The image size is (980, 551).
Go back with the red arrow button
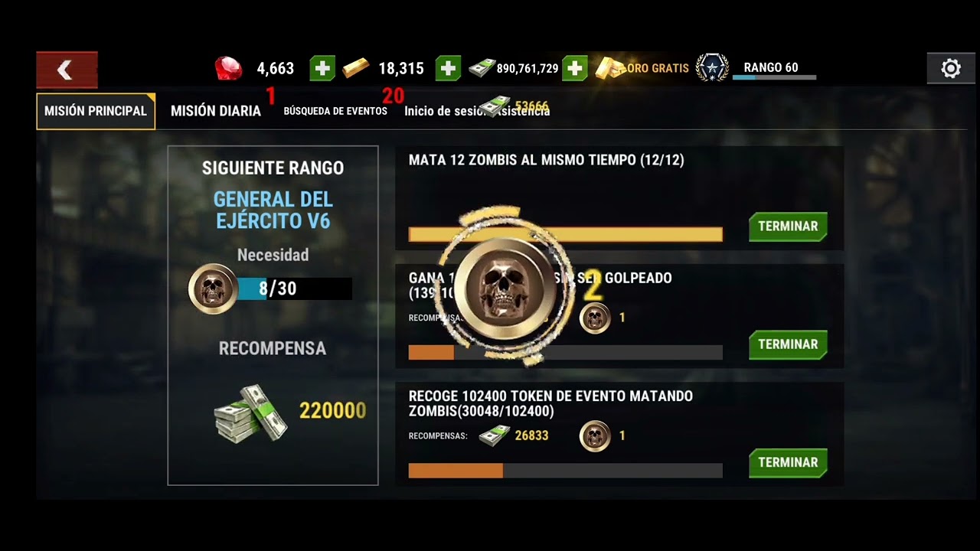pyautogui.click(x=67, y=70)
